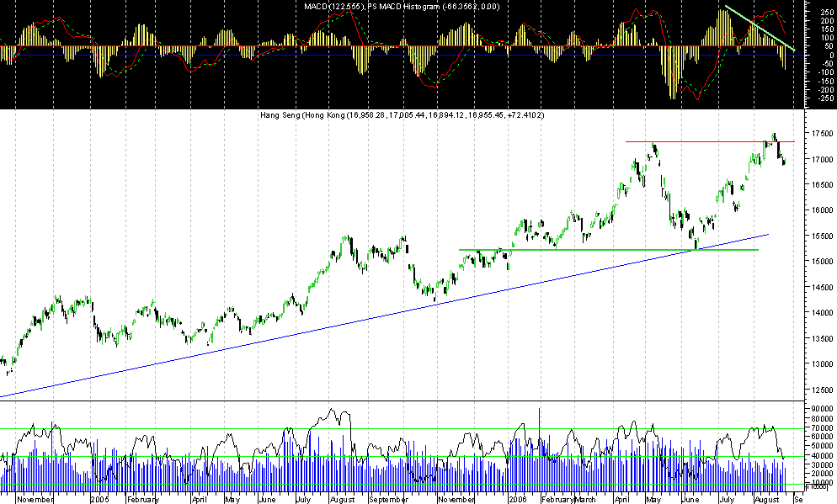
Task: Click the 30000 volume axis label
Action: [x=822, y=465]
